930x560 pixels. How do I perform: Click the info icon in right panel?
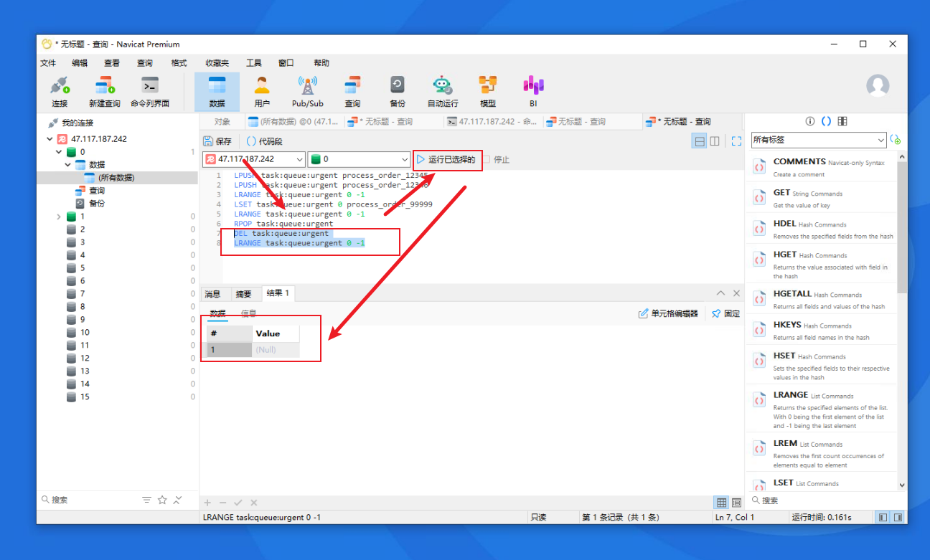click(810, 121)
